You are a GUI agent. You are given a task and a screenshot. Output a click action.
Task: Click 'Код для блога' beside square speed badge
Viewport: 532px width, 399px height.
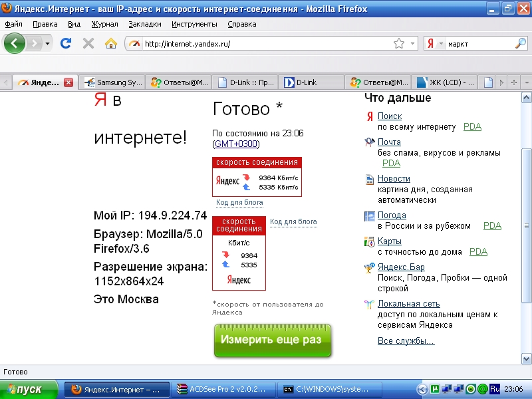(293, 221)
